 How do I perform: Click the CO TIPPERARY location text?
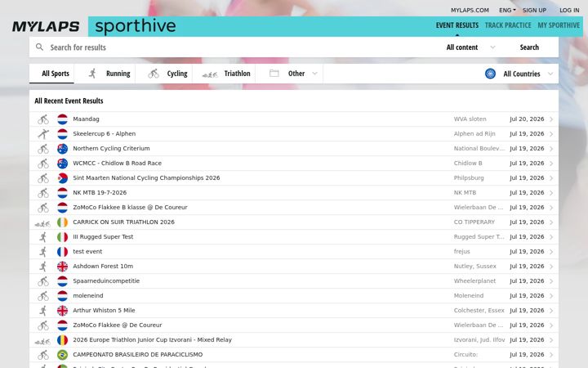tap(474, 222)
